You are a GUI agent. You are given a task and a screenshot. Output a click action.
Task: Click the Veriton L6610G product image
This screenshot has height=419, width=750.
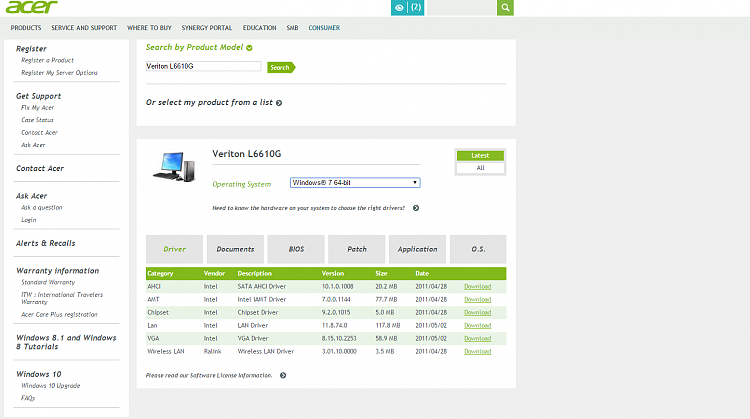(x=175, y=166)
